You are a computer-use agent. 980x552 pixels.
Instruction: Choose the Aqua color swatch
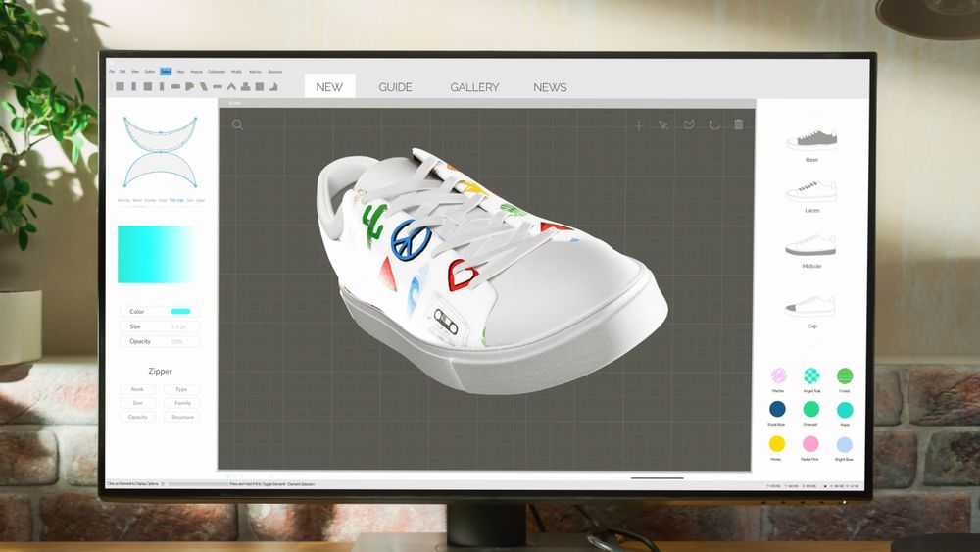pyautogui.click(x=845, y=410)
